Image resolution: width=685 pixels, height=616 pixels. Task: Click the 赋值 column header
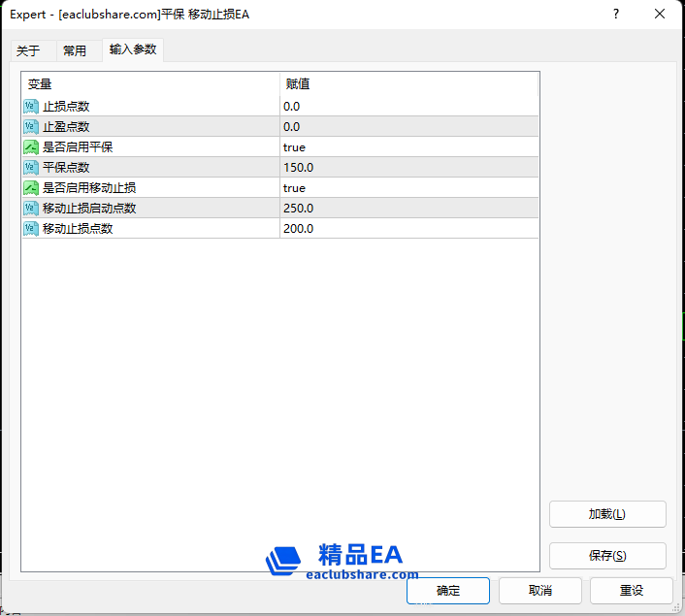[x=408, y=83]
